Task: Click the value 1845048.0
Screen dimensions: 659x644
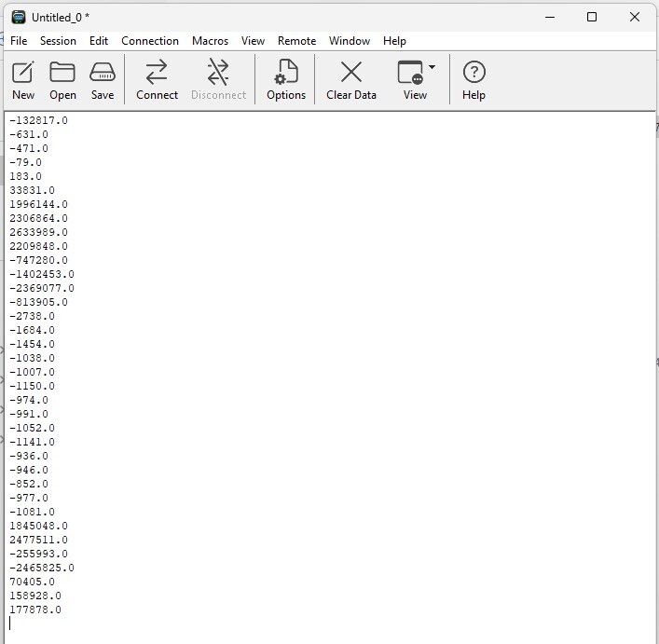Action: pos(38,526)
